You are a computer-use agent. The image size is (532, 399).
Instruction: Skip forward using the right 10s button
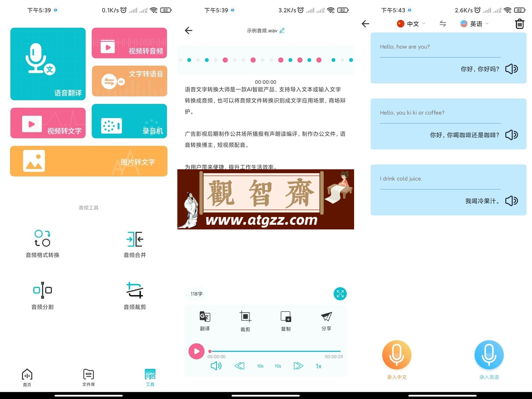tap(278, 366)
